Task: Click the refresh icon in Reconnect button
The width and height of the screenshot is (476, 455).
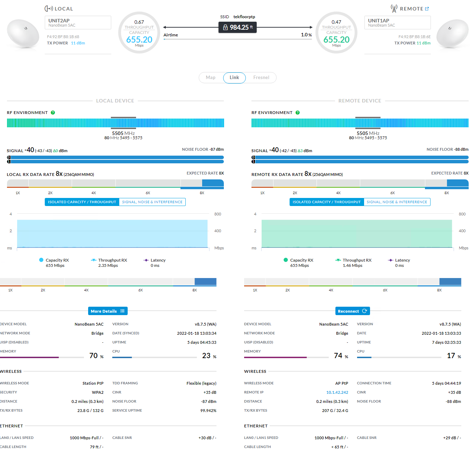Action: (364, 311)
